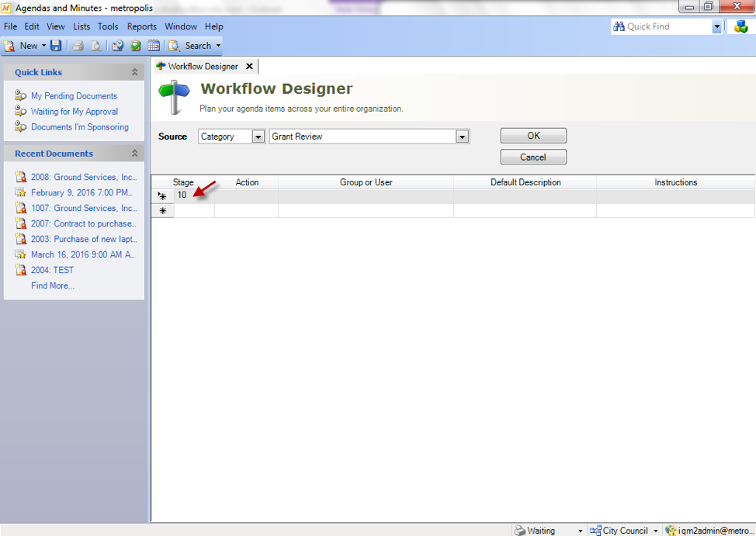The width and height of the screenshot is (756, 536).
Task: Save with the floppy disk icon
Action: point(56,46)
